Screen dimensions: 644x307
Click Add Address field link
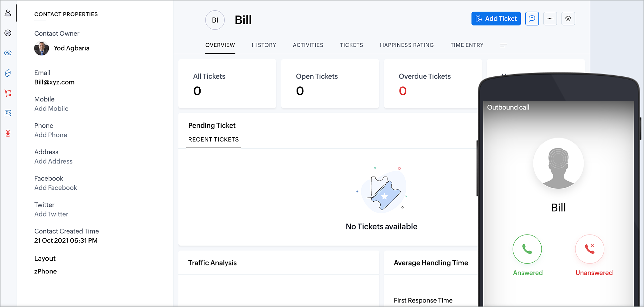[53, 161]
